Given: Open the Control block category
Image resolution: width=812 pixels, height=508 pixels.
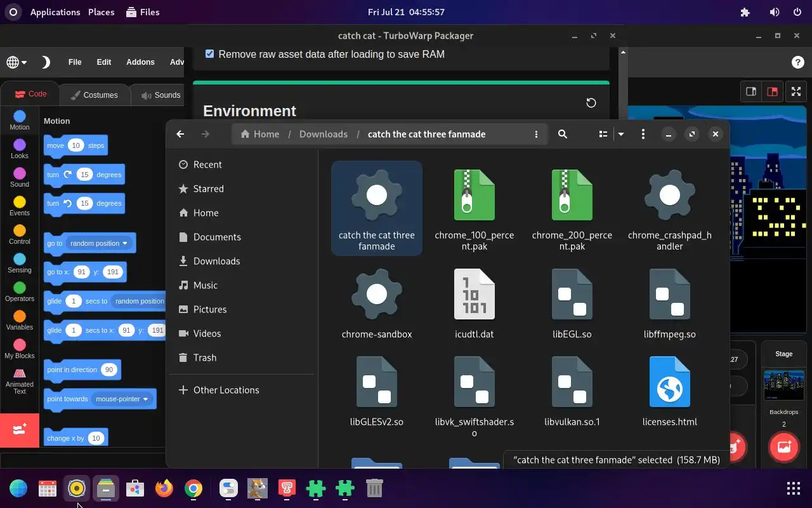Looking at the screenshot, I should pos(20,235).
